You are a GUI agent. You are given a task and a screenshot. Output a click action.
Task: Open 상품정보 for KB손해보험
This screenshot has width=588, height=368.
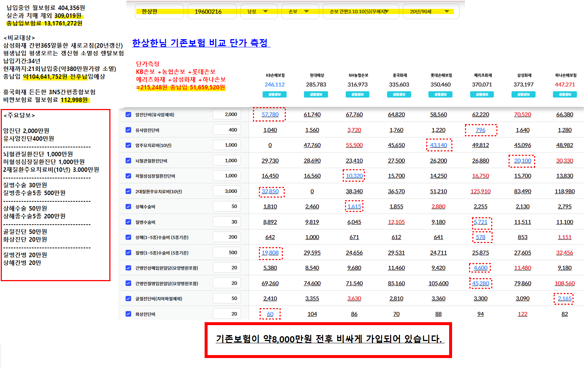point(274,95)
